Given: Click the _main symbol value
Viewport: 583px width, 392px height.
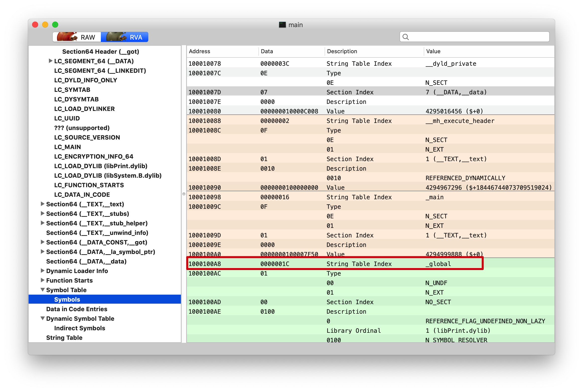Looking at the screenshot, I should (434, 197).
